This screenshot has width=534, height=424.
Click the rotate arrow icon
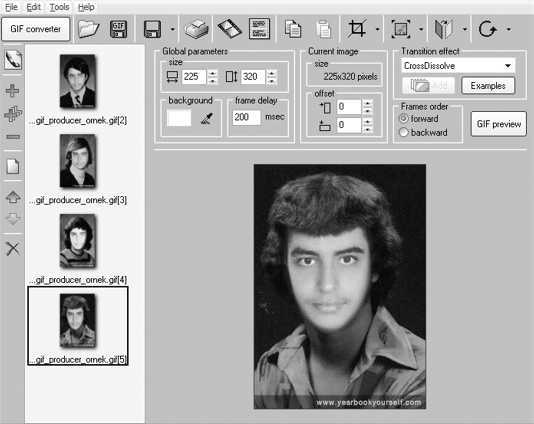pos(487,29)
